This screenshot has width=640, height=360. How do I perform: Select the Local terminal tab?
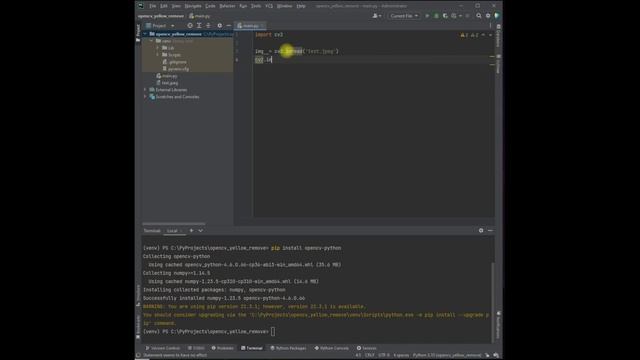coord(174,231)
